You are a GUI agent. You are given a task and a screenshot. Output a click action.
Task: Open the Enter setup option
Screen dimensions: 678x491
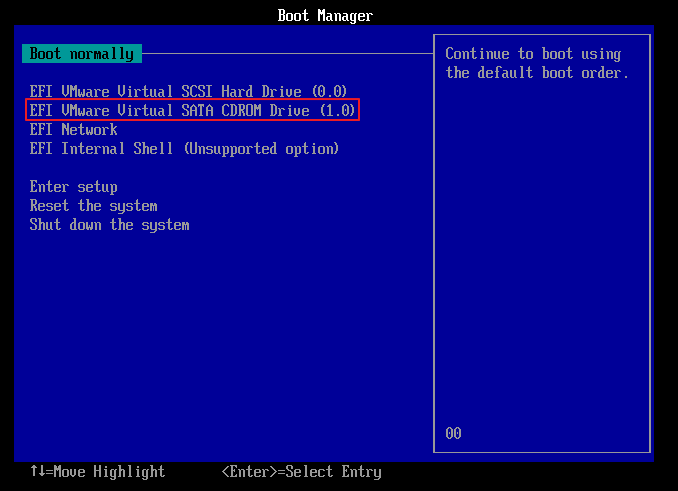click(x=74, y=187)
